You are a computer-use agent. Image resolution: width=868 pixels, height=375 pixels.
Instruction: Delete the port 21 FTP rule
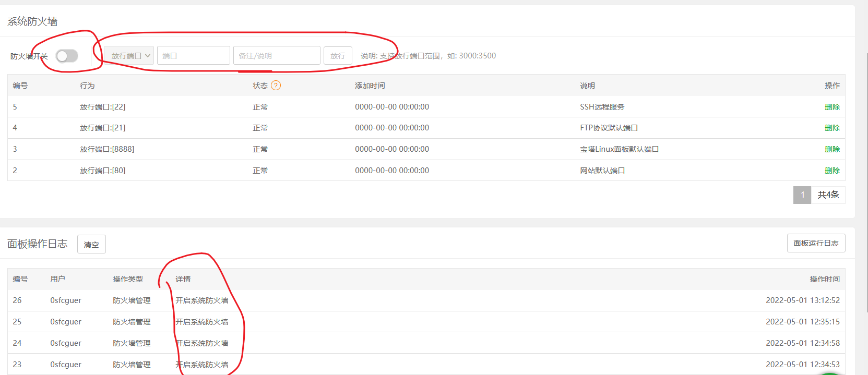click(x=832, y=128)
